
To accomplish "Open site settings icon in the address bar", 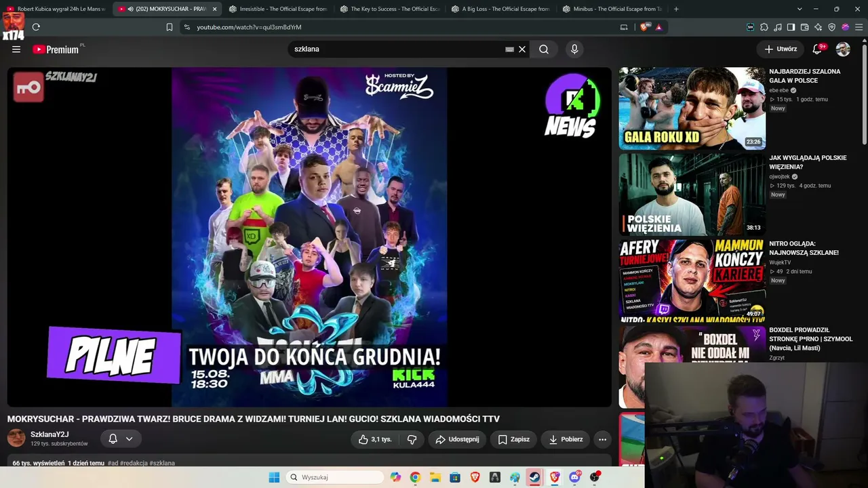I will 186,27.
